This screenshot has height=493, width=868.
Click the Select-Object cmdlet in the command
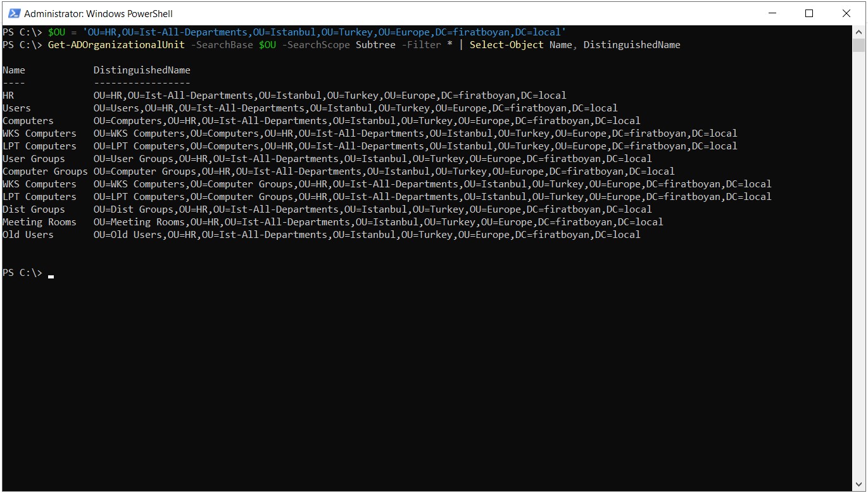(506, 45)
